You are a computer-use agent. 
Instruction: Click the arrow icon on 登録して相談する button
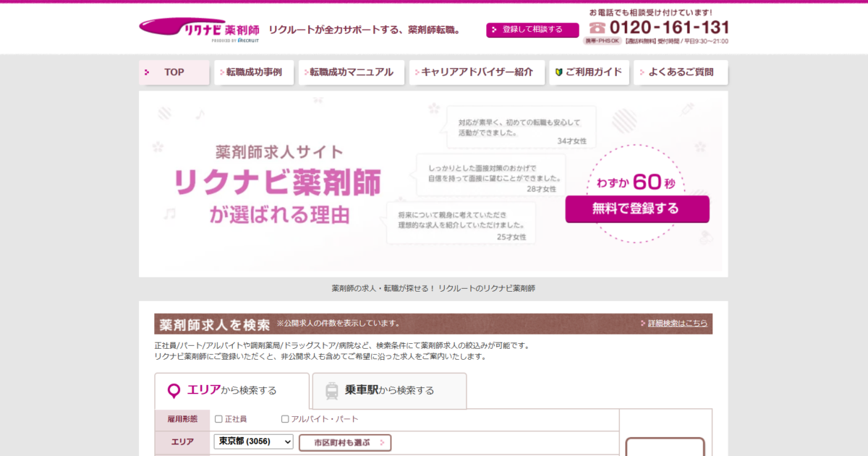click(494, 30)
